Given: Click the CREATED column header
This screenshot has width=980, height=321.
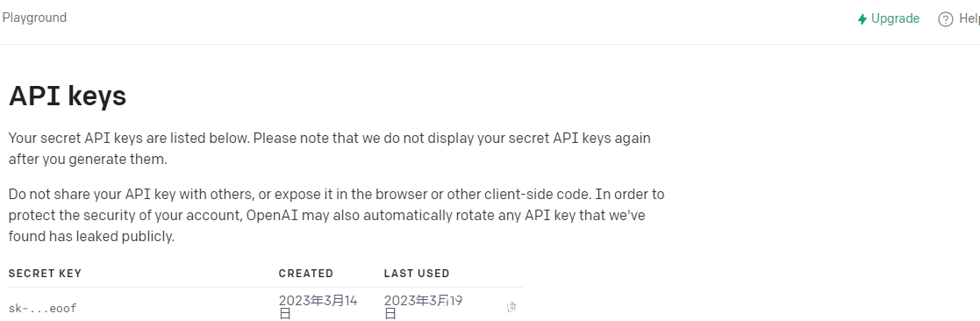Looking at the screenshot, I should (306, 274).
